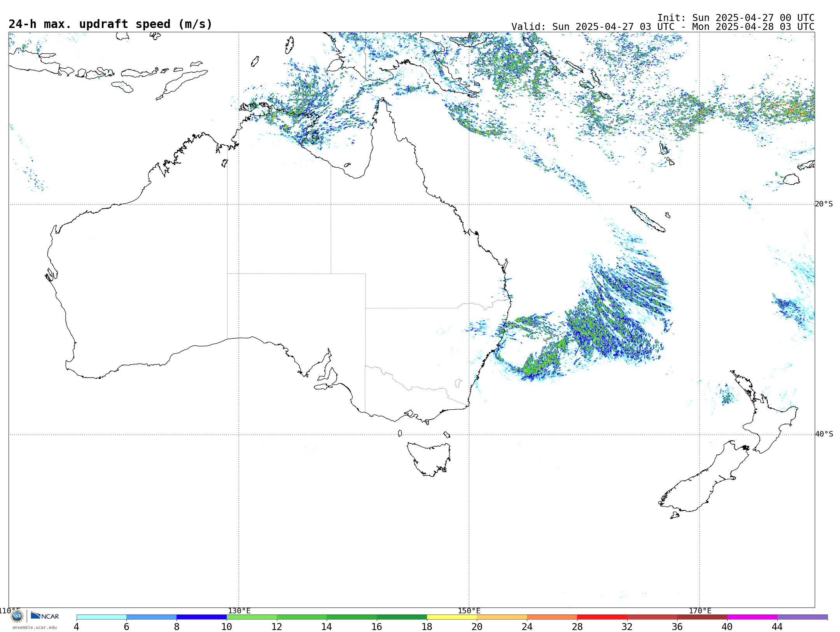Select the medium green 14–16 m/s swatch

pos(352,617)
